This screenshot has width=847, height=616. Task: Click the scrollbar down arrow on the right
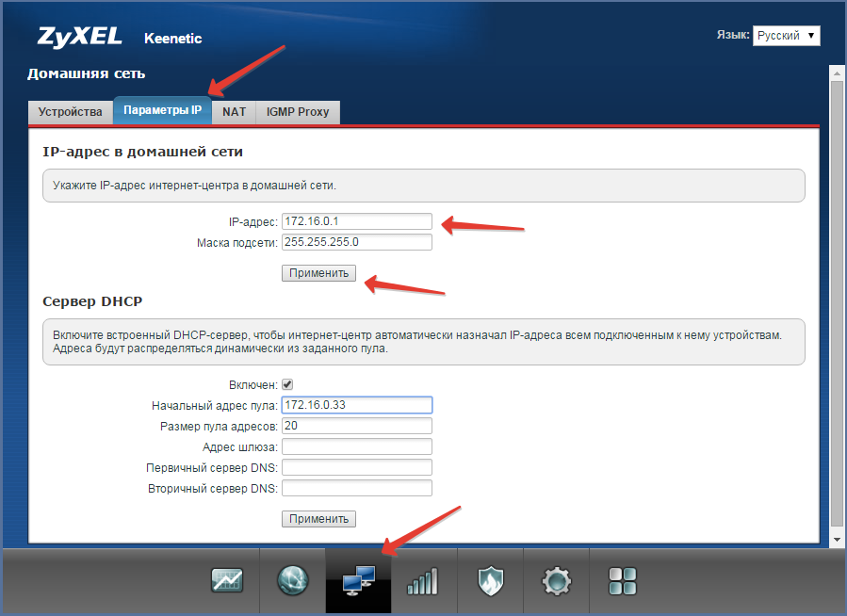click(x=836, y=540)
